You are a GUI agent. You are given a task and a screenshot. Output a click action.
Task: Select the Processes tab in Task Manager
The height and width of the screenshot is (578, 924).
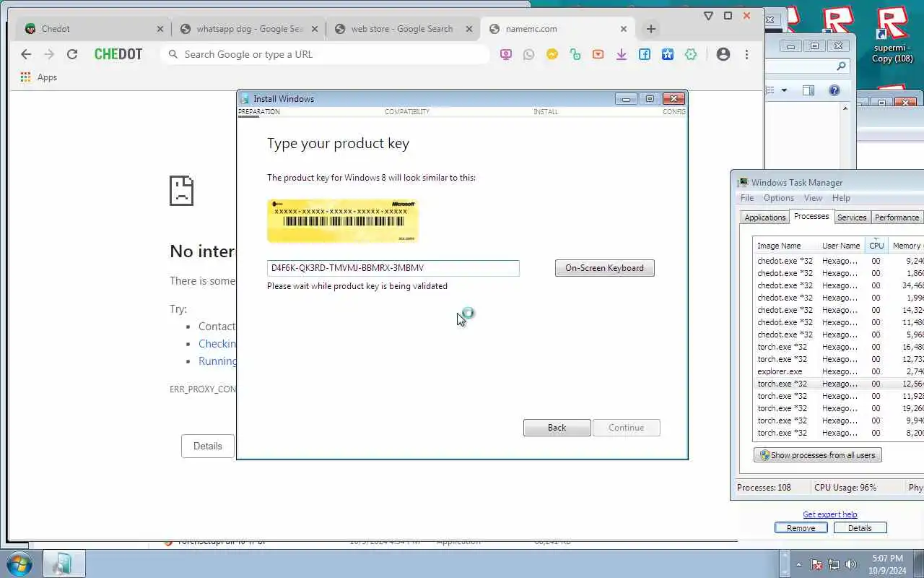click(x=811, y=217)
